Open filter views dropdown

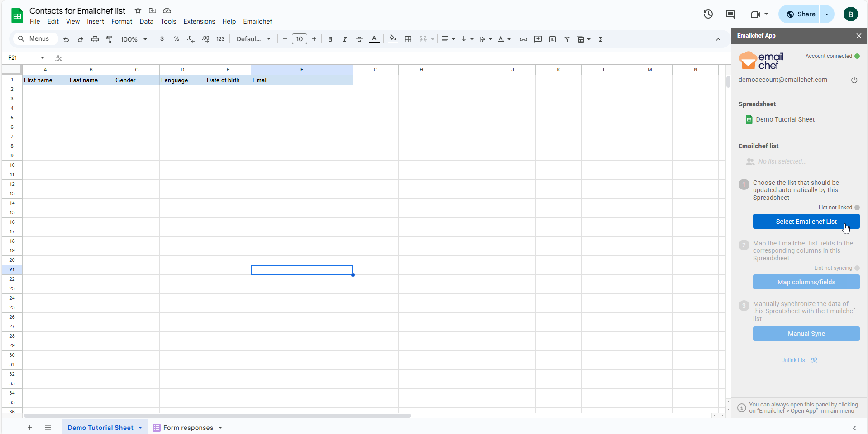coord(583,39)
